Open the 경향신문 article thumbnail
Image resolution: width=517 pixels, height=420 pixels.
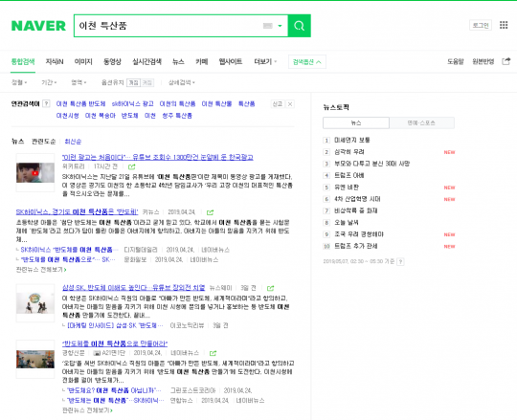pyautogui.click(x=35, y=359)
